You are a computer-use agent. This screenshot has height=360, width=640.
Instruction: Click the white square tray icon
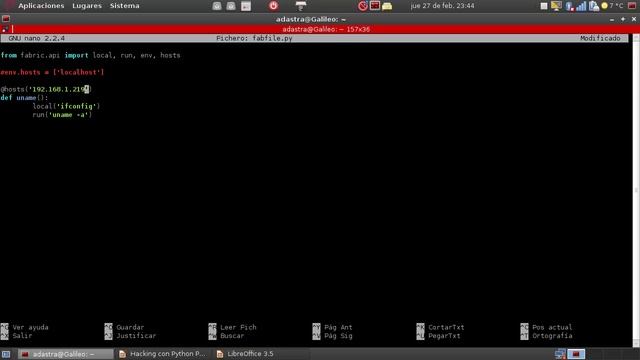click(544, 6)
